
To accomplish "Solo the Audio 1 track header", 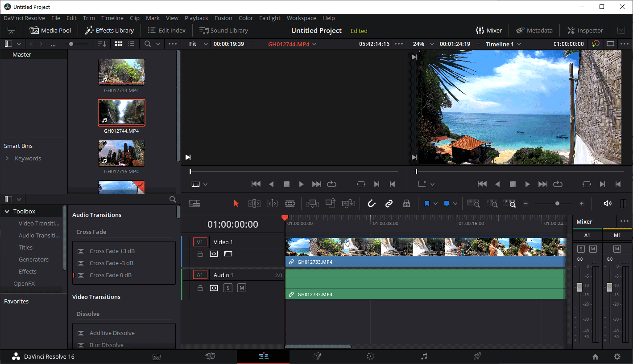I will 228,288.
